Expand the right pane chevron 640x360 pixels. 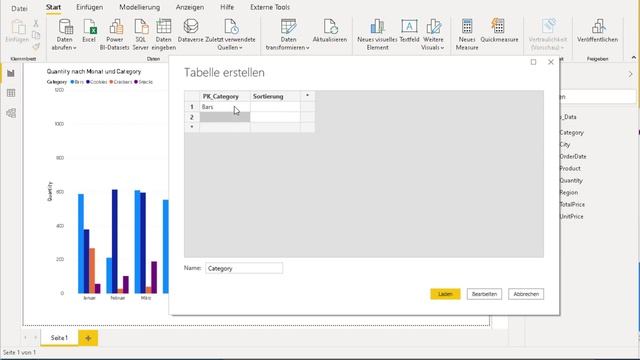[630, 74]
